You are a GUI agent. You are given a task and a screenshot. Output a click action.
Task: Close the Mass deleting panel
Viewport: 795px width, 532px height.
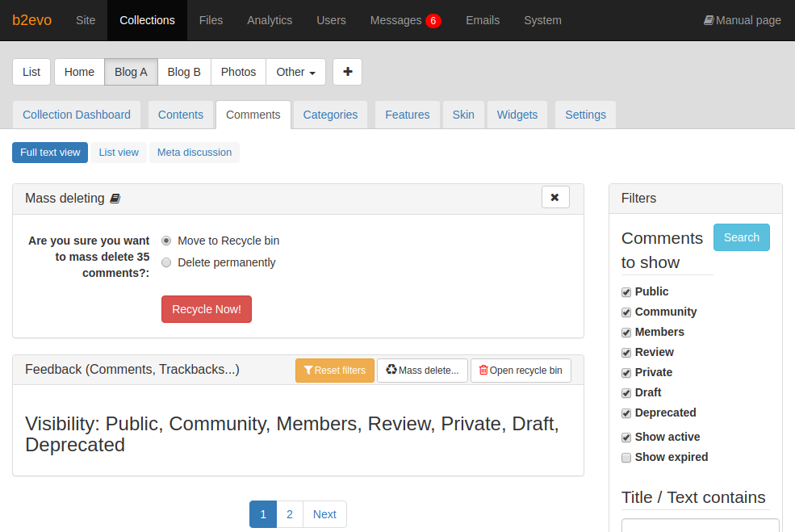555,197
